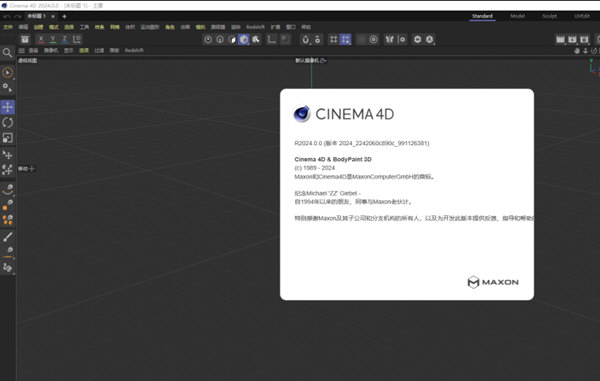Click the Cinema 4D logo in dialog
The image size is (600, 381).
click(344, 114)
